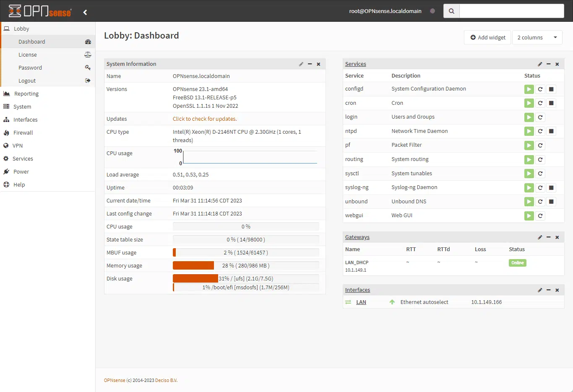Screen dimensions: 573x392
Task: Minimize the Services widget
Action: pos(548,64)
